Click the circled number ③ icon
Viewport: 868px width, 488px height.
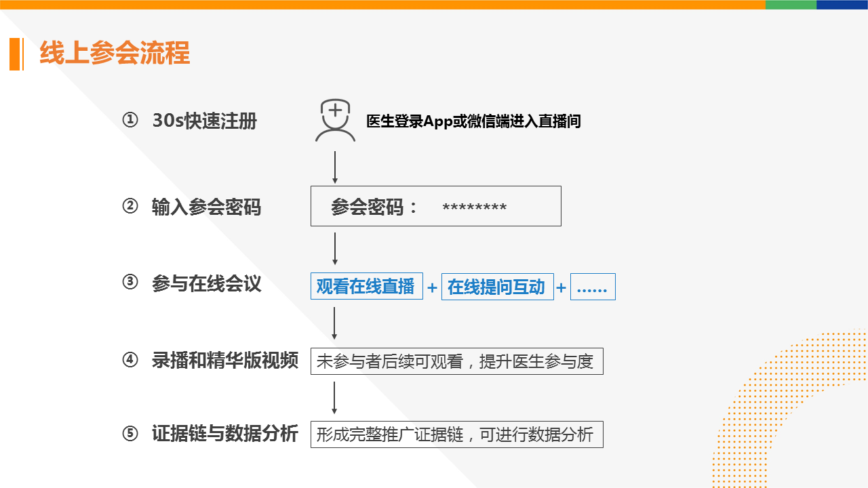(x=130, y=283)
